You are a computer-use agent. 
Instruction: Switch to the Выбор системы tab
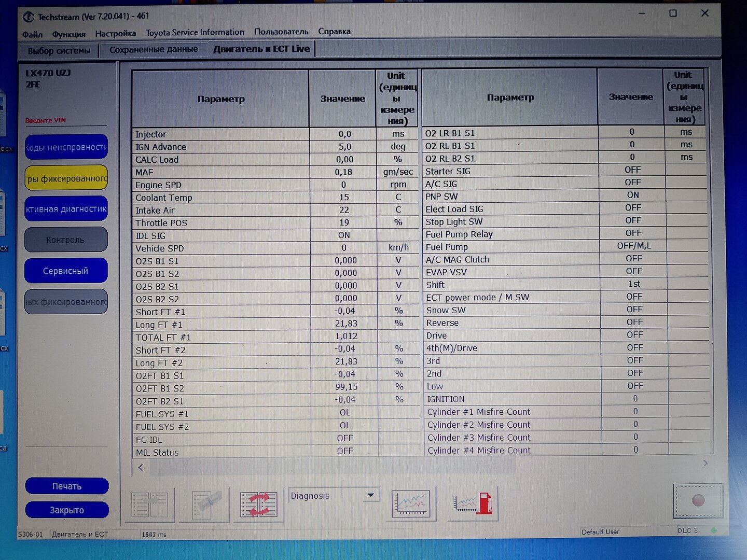pos(59,51)
